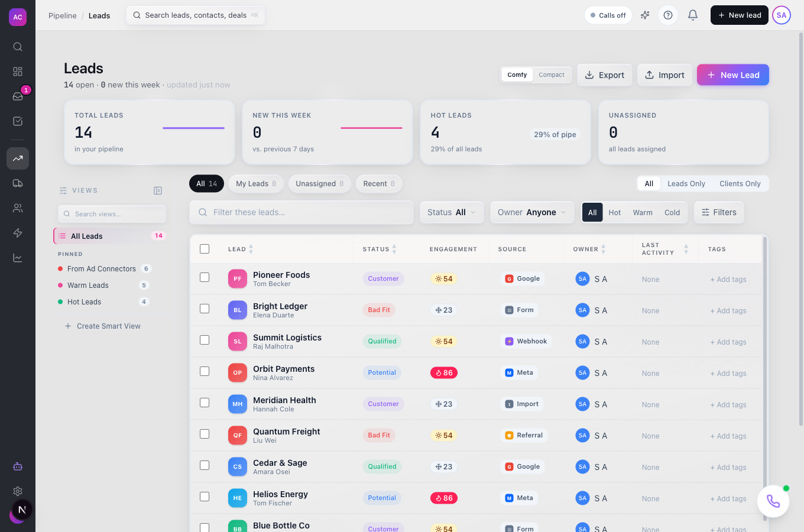Click the AI sparkle icon in top bar
The height and width of the screenshot is (532, 804).
(645, 15)
